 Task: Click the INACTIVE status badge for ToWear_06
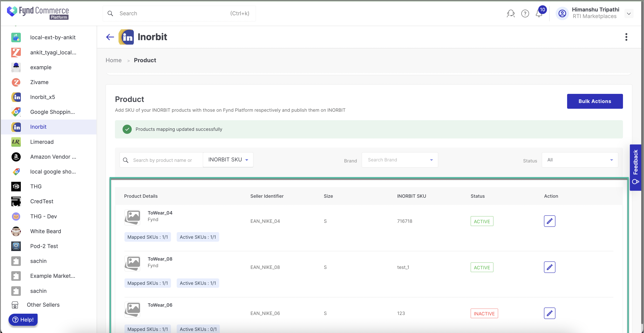(484, 313)
